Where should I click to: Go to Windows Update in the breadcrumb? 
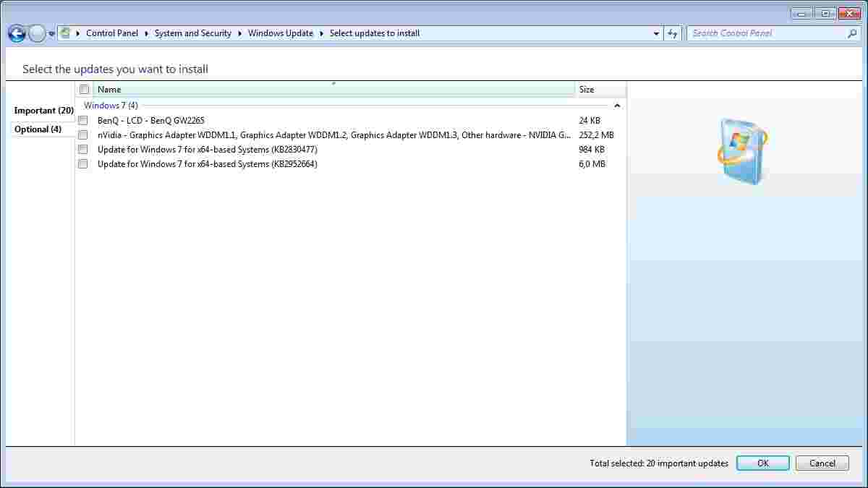[281, 33]
